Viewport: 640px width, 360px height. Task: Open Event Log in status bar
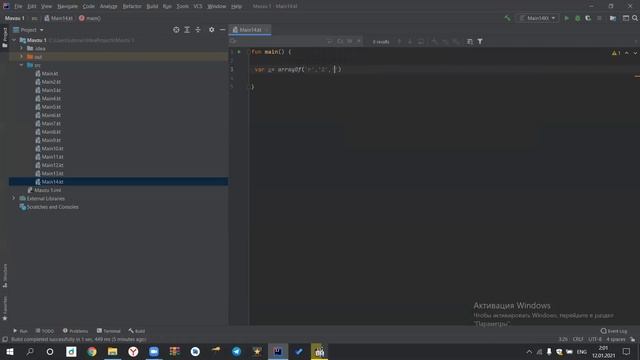point(614,331)
